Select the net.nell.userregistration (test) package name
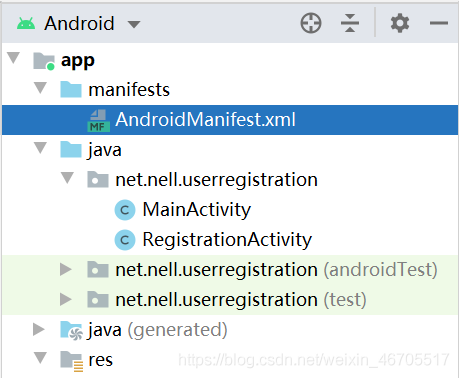 pyautogui.click(x=241, y=300)
